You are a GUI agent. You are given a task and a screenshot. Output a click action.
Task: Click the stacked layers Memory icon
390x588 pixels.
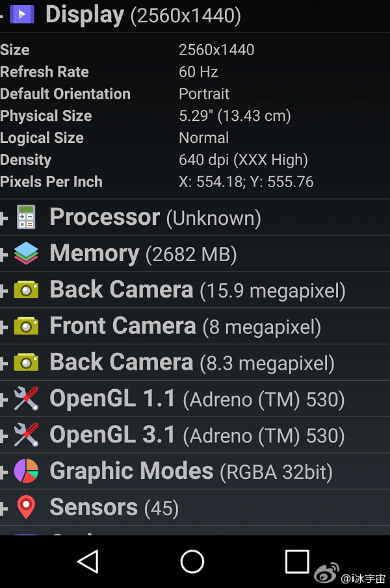pyautogui.click(x=26, y=253)
